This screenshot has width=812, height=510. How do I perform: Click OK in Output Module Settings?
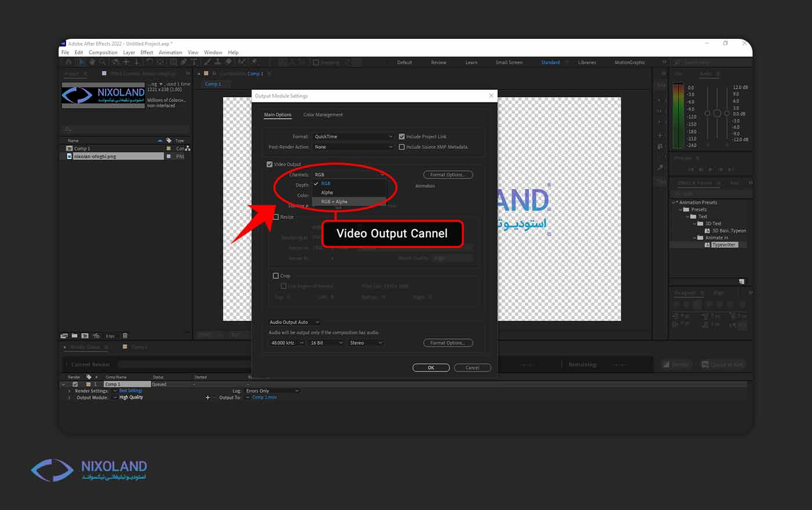431,367
